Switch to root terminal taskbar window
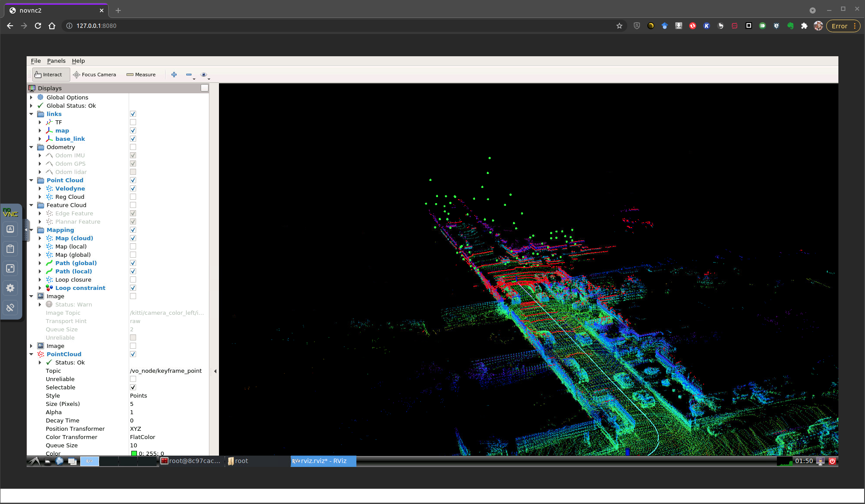 pos(191,461)
